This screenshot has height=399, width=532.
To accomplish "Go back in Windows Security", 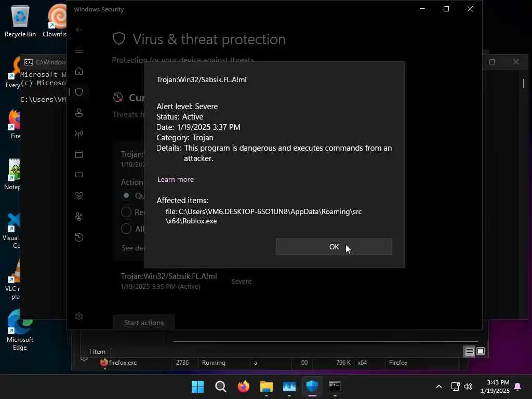I will [x=79, y=30].
